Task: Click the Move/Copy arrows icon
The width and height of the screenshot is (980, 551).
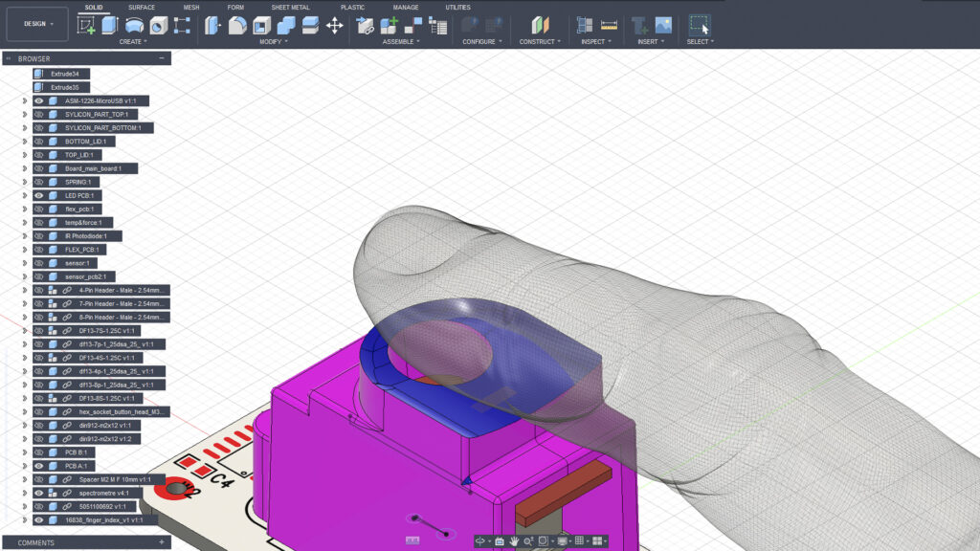Action: tap(334, 26)
